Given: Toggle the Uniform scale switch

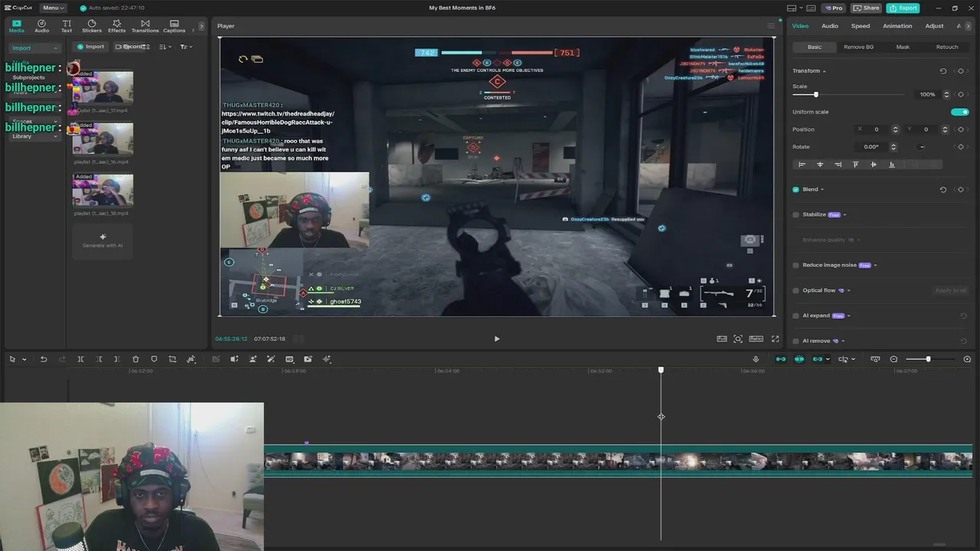Looking at the screenshot, I should (x=960, y=112).
